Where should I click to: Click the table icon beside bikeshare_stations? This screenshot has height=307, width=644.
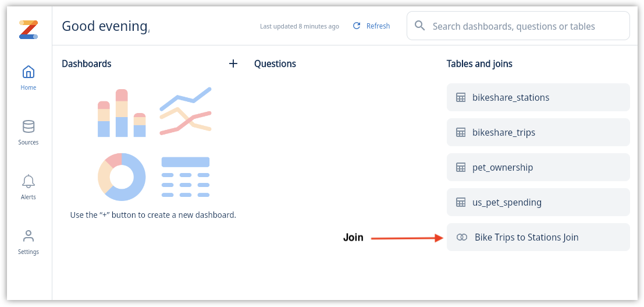click(461, 97)
